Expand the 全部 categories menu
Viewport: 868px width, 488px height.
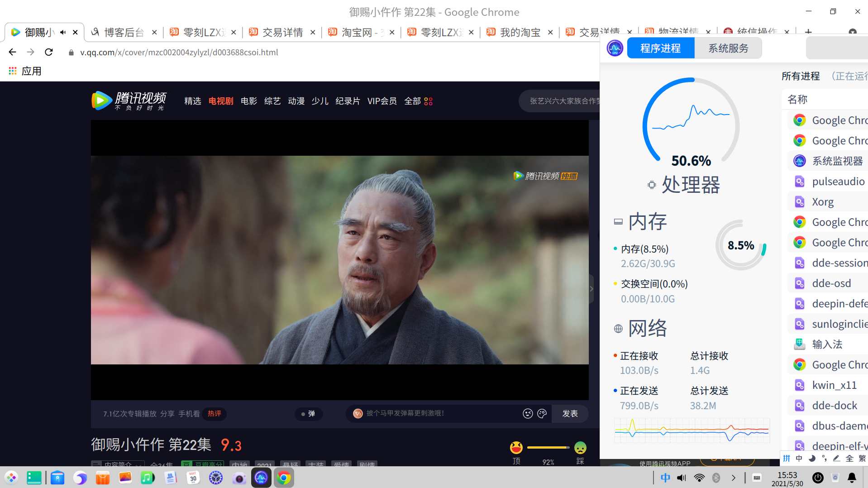pos(418,101)
